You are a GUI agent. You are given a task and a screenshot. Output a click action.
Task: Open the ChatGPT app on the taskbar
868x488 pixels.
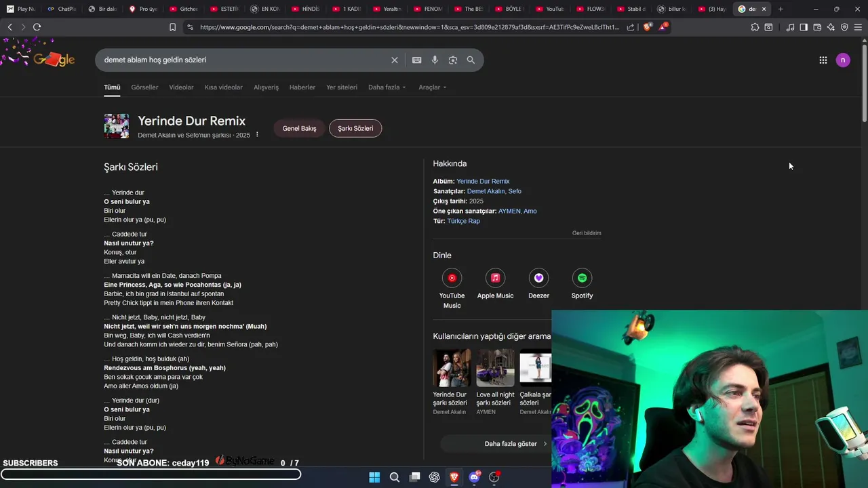435,477
